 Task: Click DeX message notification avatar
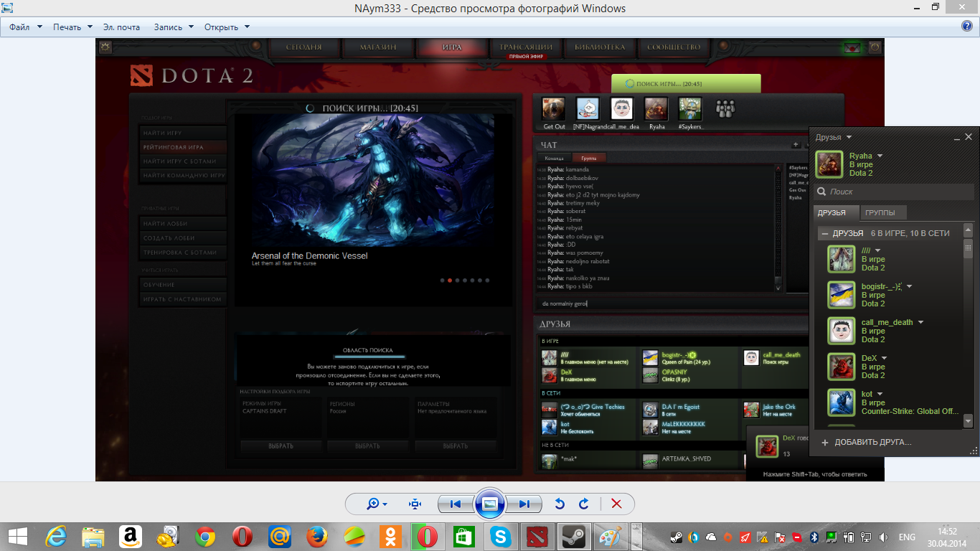pyautogui.click(x=768, y=446)
